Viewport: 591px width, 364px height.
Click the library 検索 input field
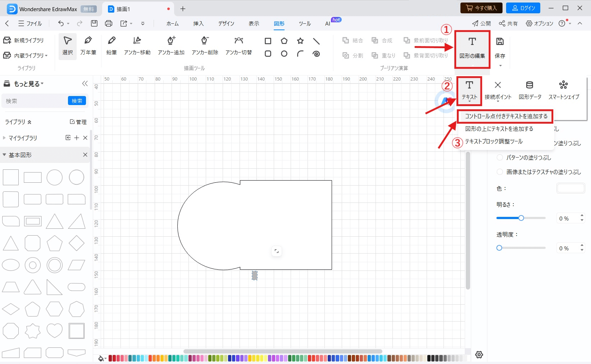coord(35,101)
